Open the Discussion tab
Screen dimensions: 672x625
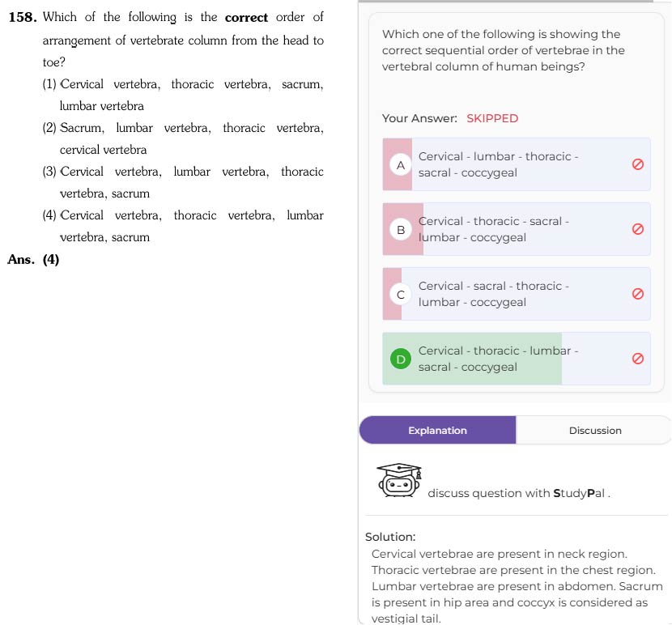pyautogui.click(x=595, y=430)
